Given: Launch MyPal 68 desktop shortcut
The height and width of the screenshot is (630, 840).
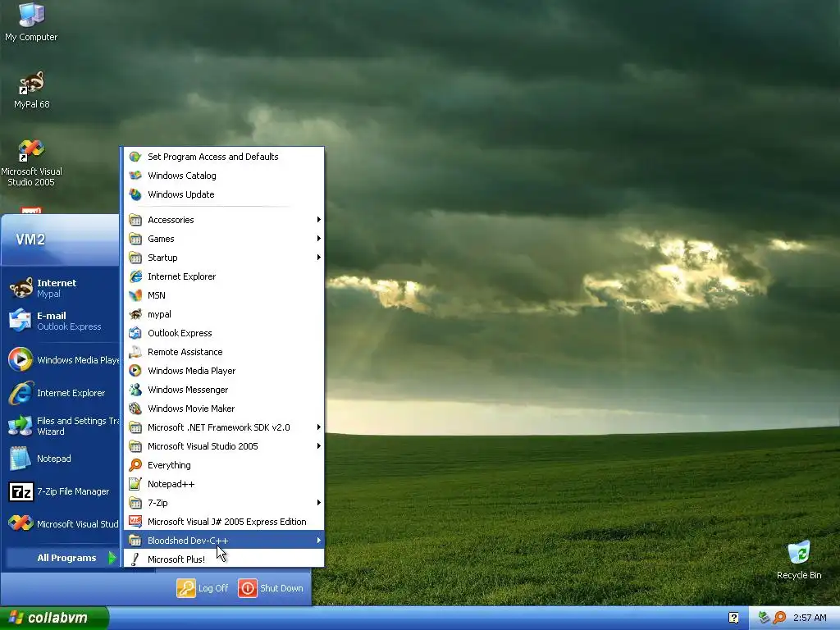Looking at the screenshot, I should click(x=32, y=90).
